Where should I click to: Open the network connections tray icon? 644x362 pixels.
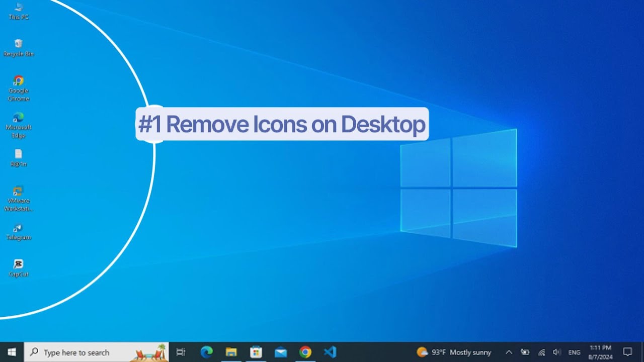[541, 352]
